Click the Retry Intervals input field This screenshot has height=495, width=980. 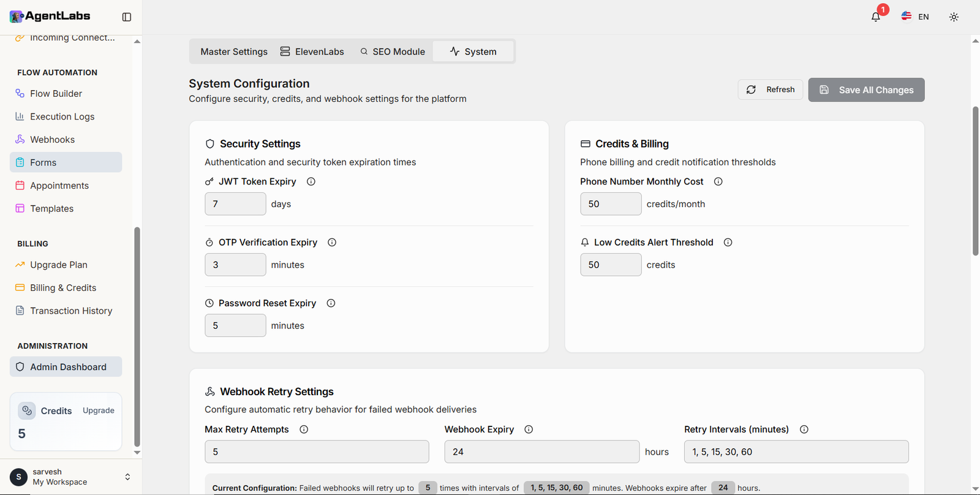coord(796,452)
